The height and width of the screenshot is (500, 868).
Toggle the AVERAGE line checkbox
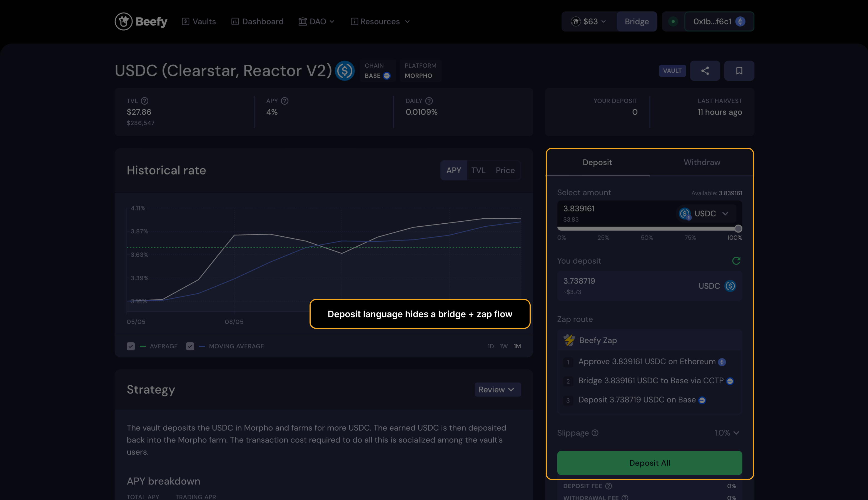pyautogui.click(x=131, y=346)
